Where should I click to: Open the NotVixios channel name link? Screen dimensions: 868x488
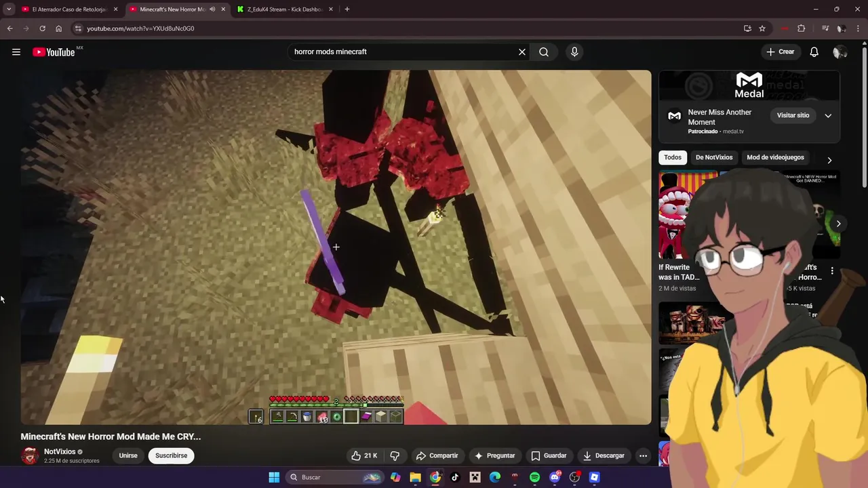(60, 451)
